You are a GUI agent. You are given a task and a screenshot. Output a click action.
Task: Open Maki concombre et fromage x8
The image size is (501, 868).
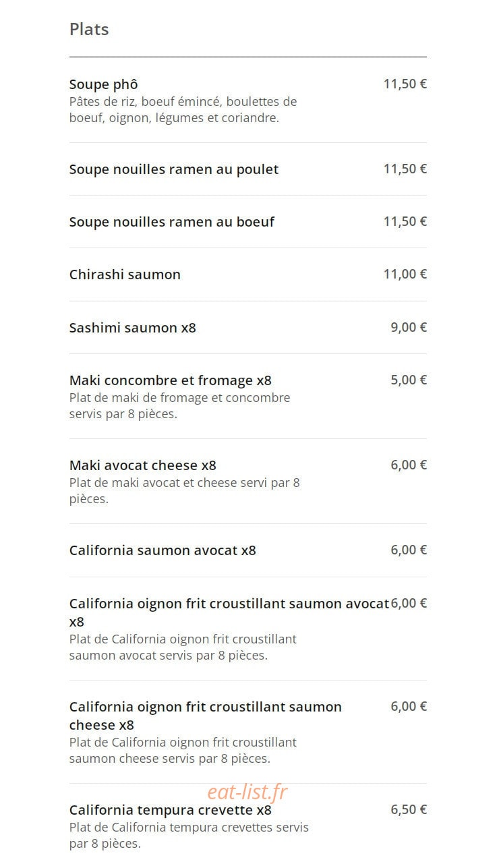(x=170, y=380)
